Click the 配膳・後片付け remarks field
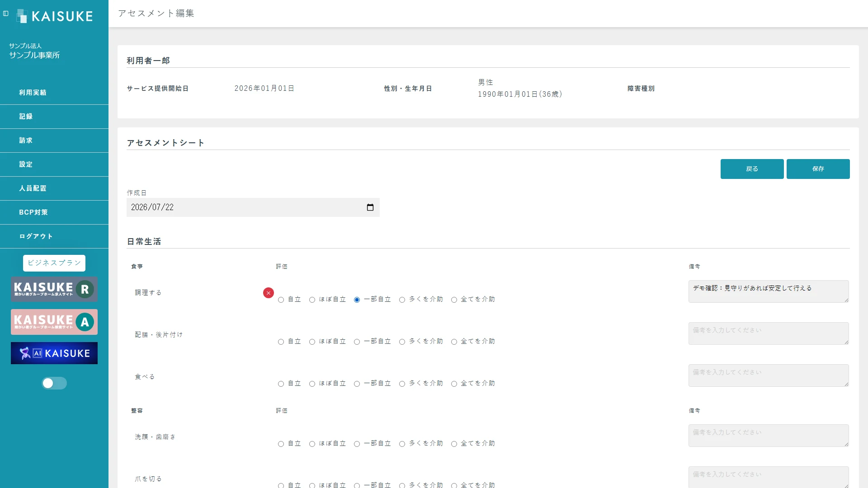The height and width of the screenshot is (488, 868). (769, 333)
